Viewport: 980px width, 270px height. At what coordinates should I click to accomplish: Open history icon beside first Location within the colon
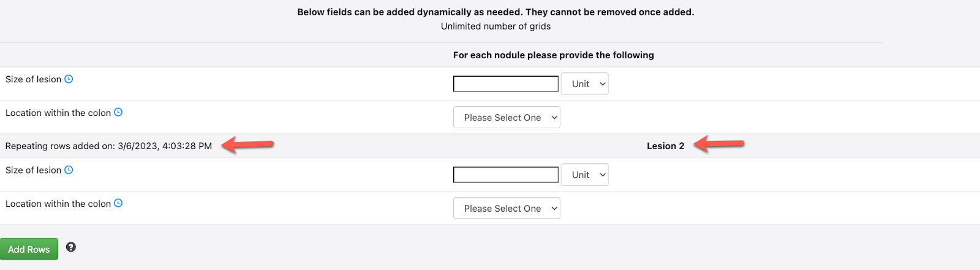pyautogui.click(x=118, y=112)
